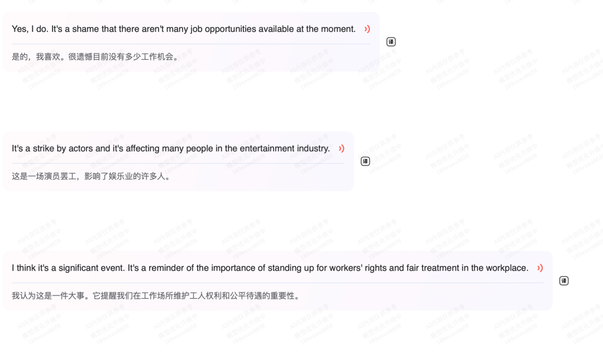Toggle translation for the workers' rights message

(x=564, y=281)
